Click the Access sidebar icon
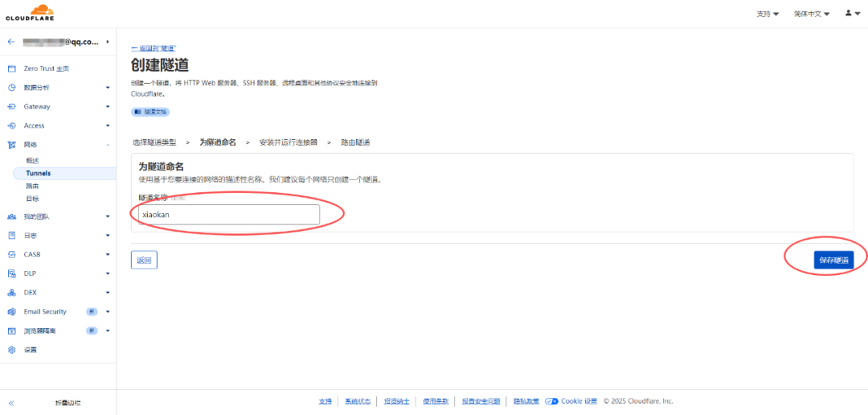Viewport: 868px width, 415px height. pos(11,125)
